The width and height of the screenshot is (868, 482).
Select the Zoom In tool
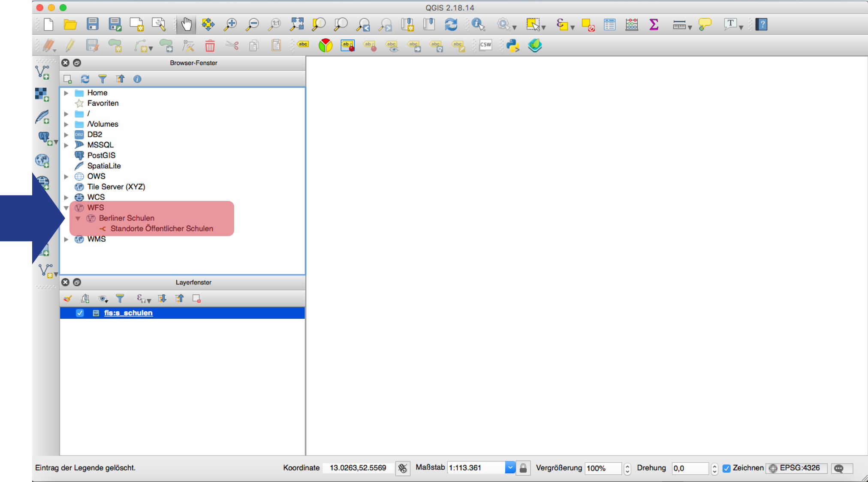[230, 24]
